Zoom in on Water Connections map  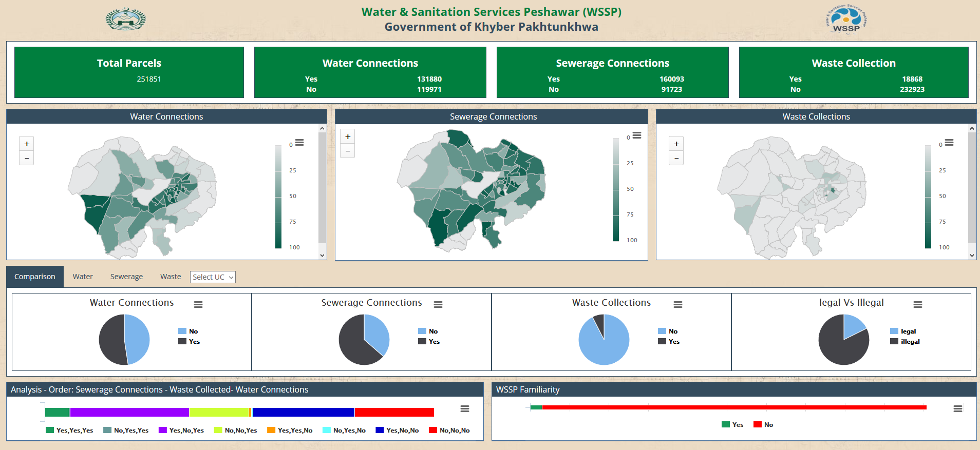[27, 144]
